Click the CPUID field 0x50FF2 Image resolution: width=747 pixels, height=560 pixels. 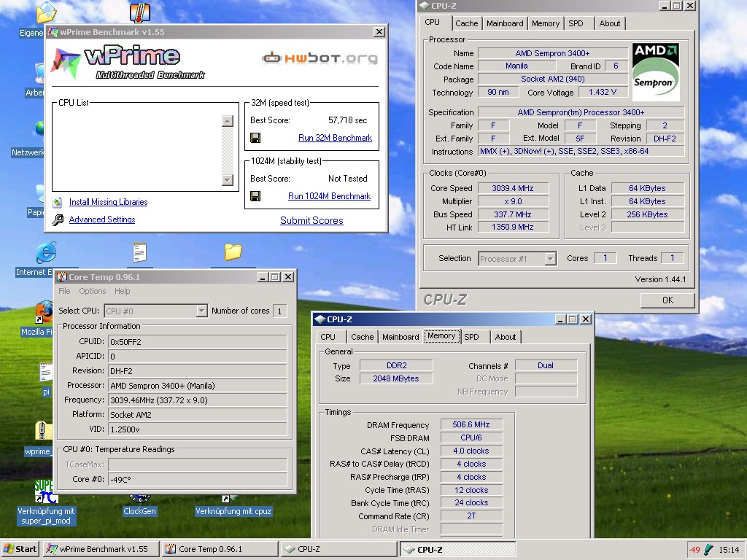tap(197, 341)
